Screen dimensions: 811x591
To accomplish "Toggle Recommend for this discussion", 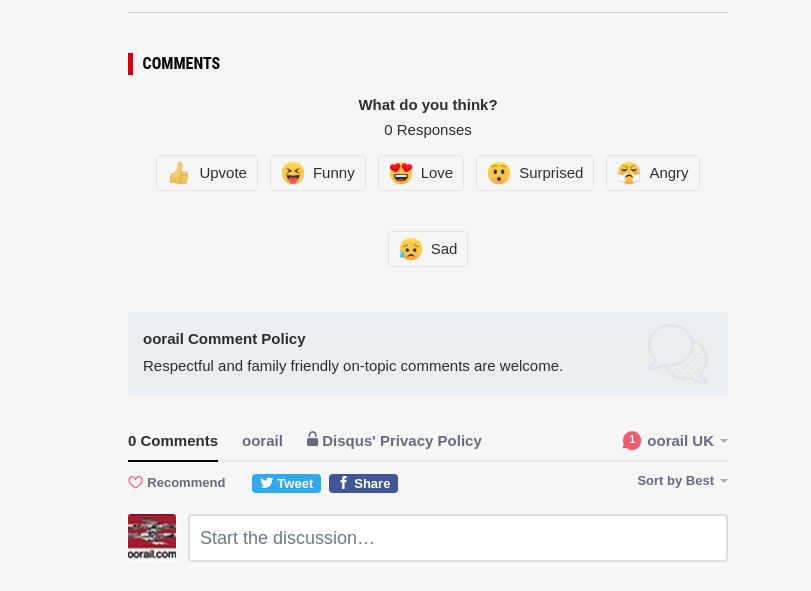I will click(177, 482).
